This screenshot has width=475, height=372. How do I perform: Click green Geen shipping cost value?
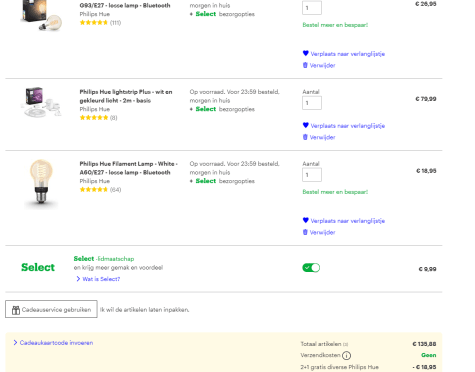[x=429, y=355]
